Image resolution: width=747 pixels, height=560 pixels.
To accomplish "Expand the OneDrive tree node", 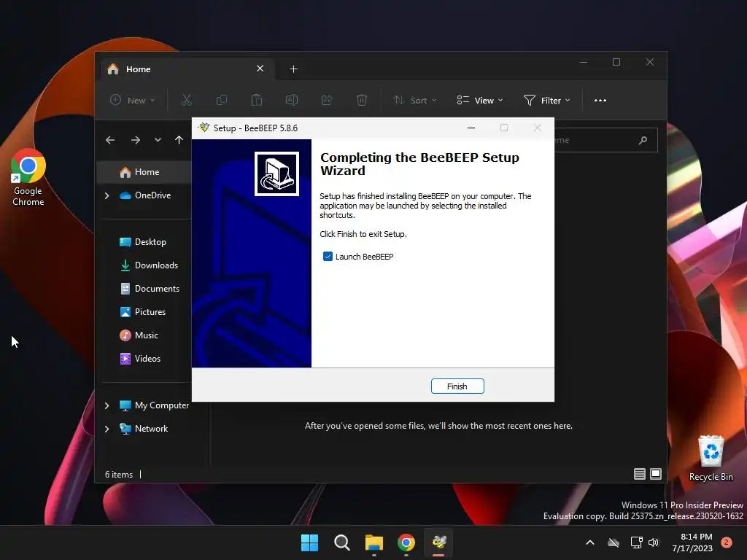I will click(107, 195).
